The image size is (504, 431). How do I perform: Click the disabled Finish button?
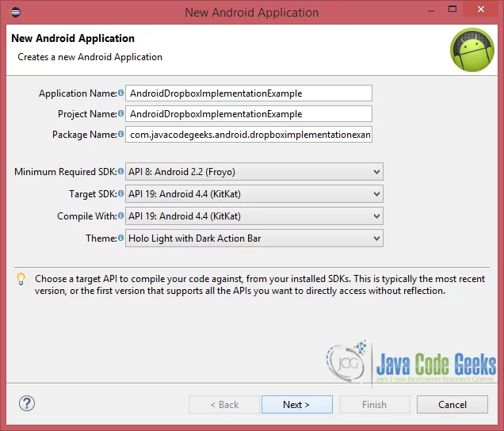375,404
